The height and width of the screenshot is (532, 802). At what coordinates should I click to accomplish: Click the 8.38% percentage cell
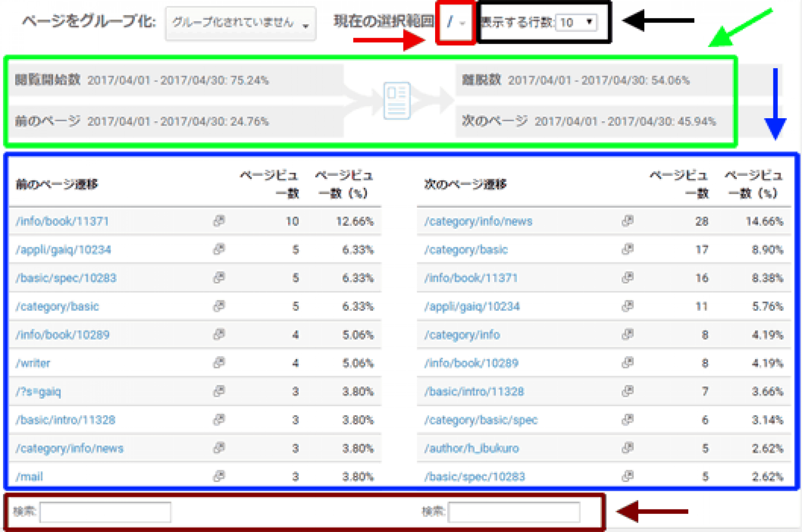[x=767, y=278]
